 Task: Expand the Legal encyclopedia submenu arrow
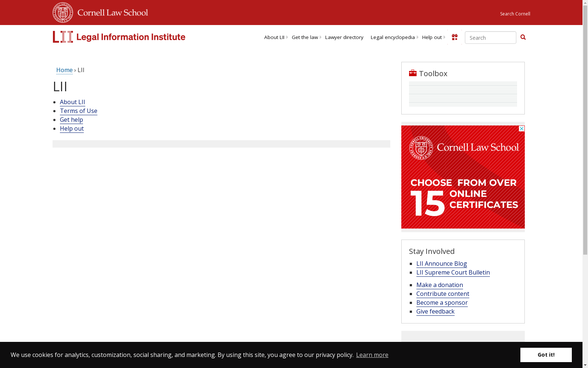pos(417,37)
